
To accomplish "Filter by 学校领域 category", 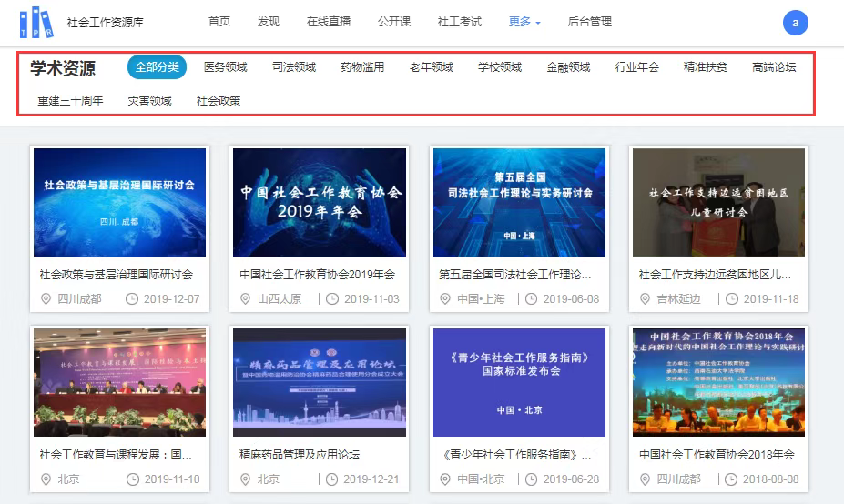I will [x=500, y=67].
